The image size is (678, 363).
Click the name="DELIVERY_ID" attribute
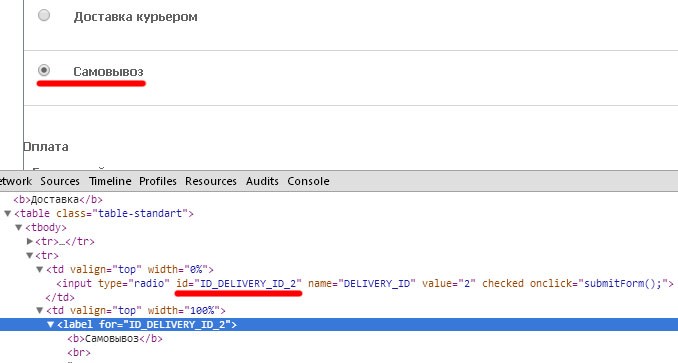tap(362, 283)
